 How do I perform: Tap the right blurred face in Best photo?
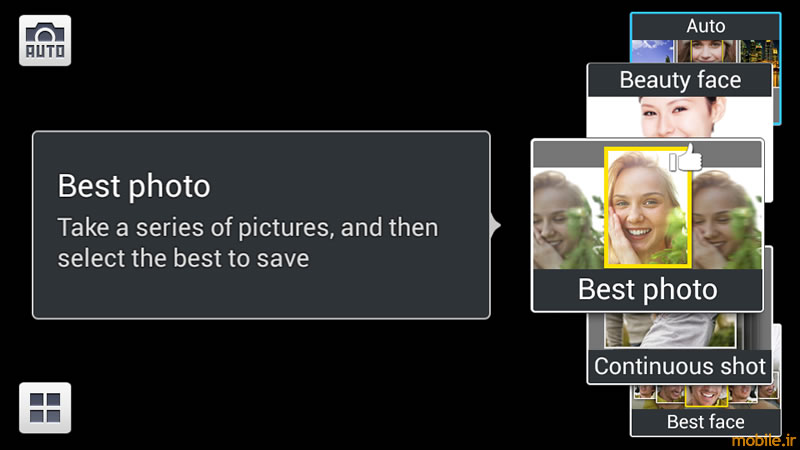tap(727, 218)
